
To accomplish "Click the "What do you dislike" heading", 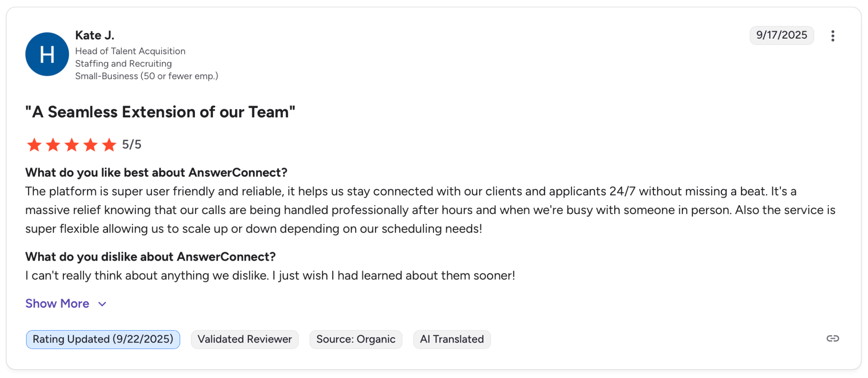I will 150,257.
